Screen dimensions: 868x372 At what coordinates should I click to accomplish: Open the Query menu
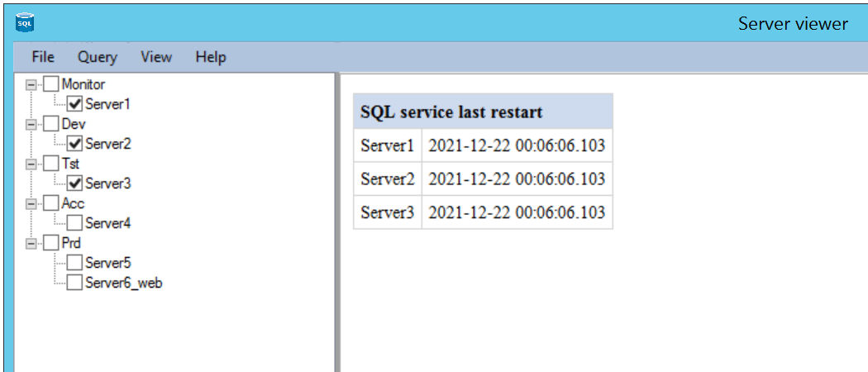click(98, 57)
